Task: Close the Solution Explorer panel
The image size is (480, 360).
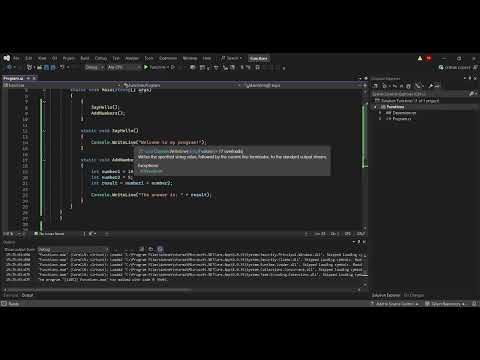Action: coord(475,78)
